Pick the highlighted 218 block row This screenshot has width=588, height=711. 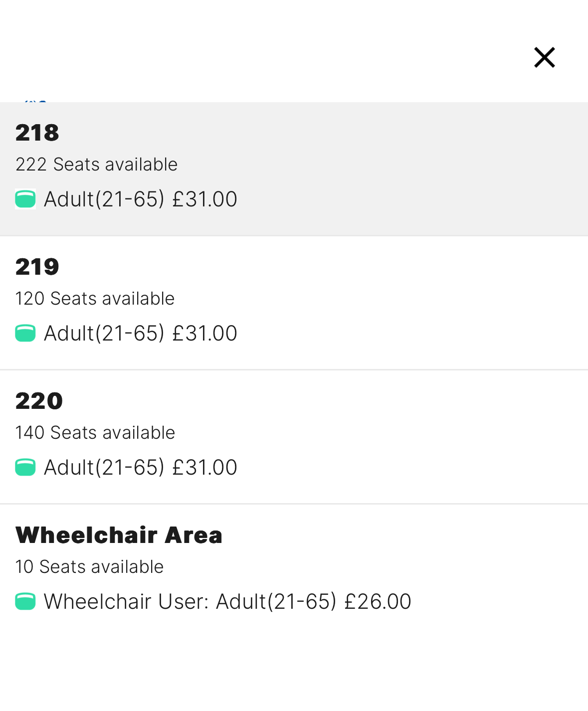pyautogui.click(x=294, y=169)
